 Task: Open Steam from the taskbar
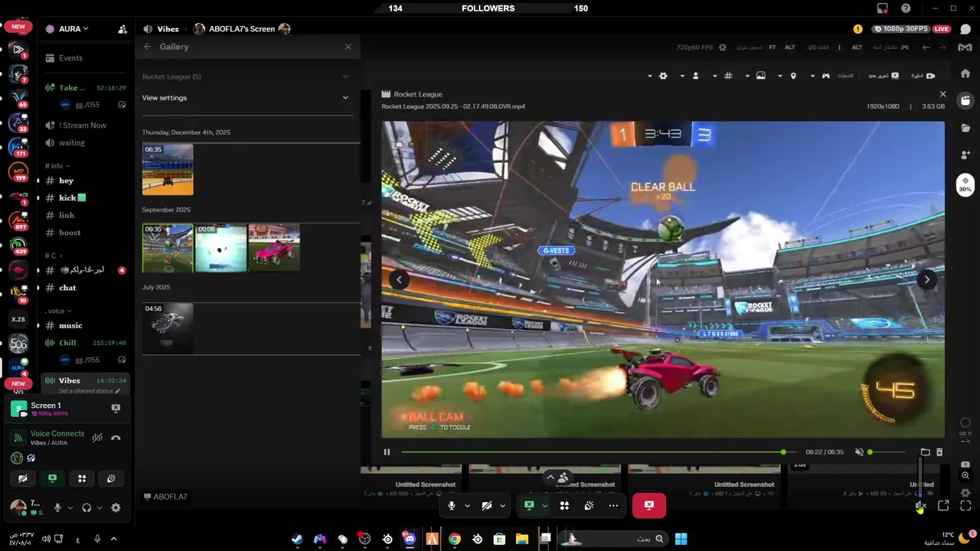pyautogui.click(x=297, y=539)
